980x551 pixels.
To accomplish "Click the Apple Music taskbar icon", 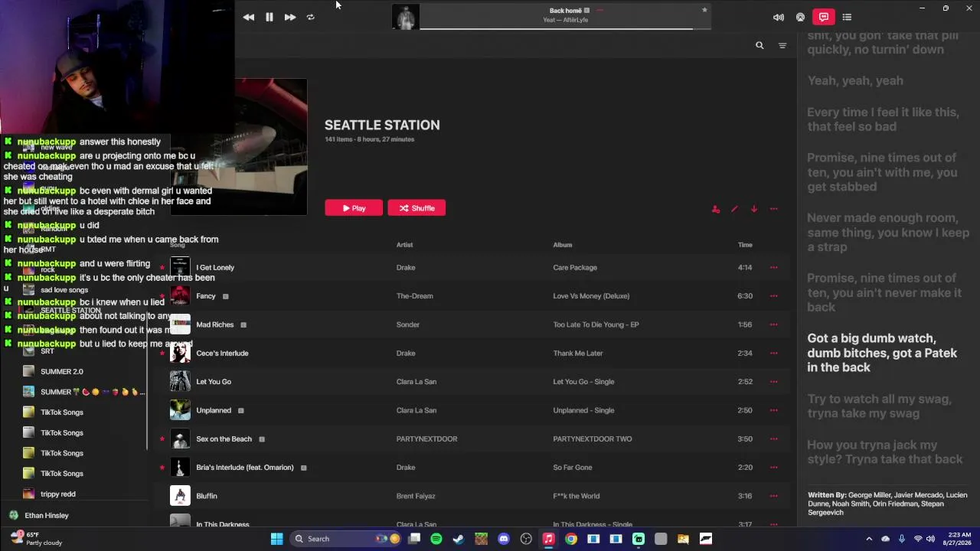I will pos(548,539).
